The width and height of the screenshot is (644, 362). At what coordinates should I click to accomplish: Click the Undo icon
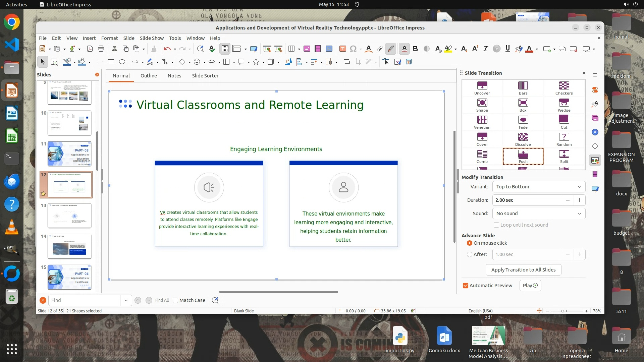tap(167, 49)
